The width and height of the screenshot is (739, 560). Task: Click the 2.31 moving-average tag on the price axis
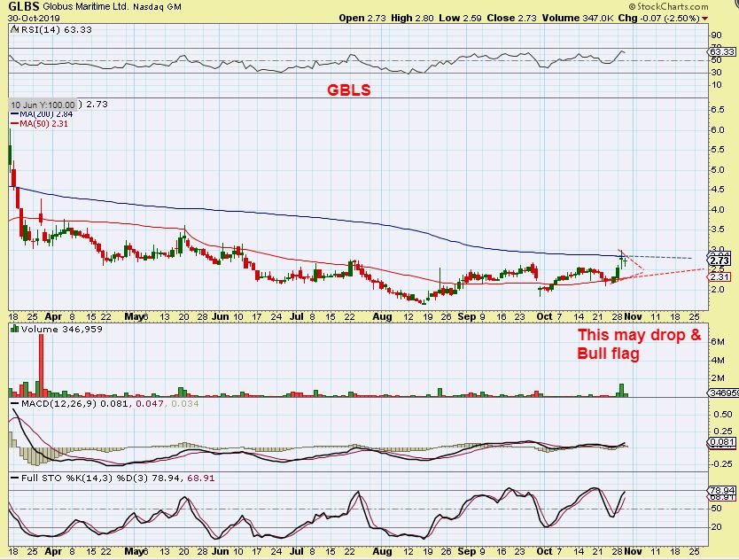point(720,276)
